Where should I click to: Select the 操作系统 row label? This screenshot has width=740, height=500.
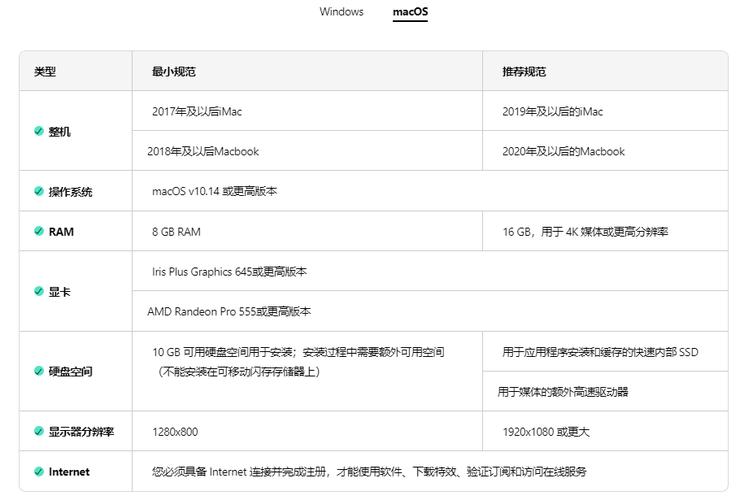(70, 192)
